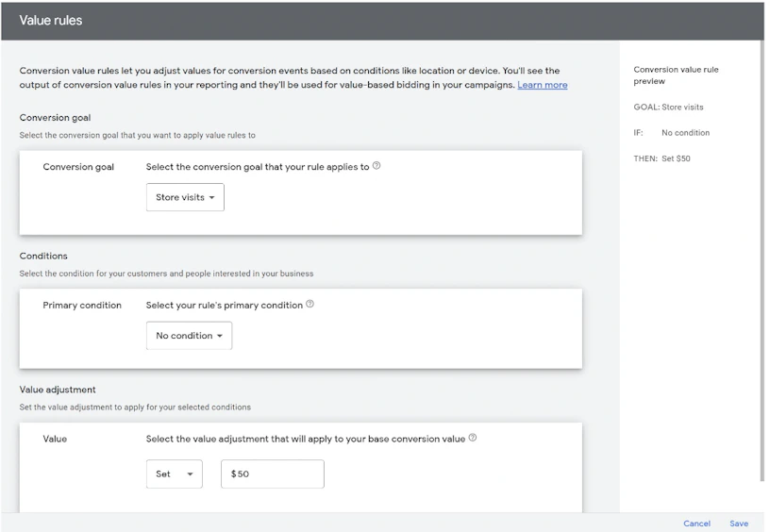The image size is (770, 532).
Task: Click the Conversion goal section heading
Action: pos(55,118)
